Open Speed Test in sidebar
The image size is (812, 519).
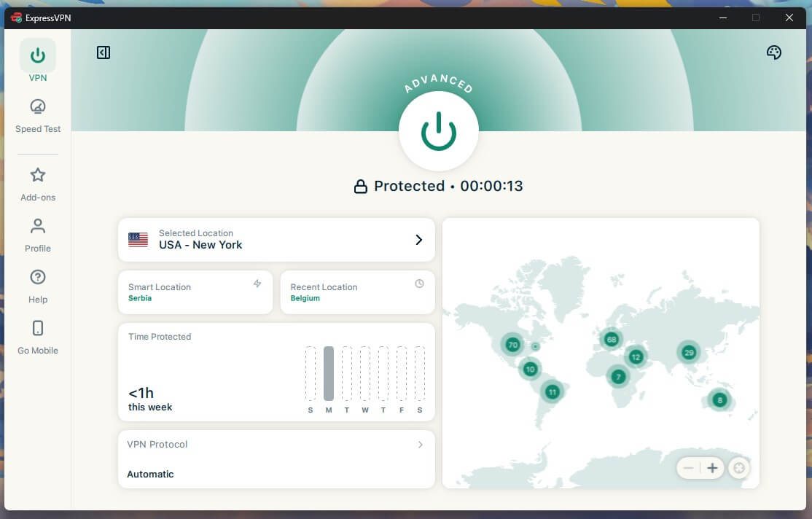(x=38, y=116)
